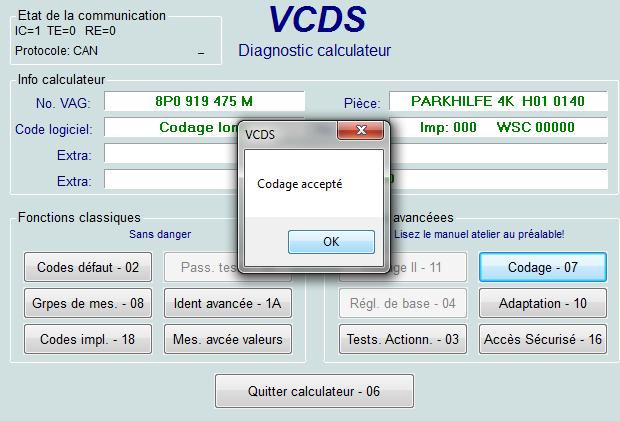Confirm the Codage accepté dialog with OK
The height and width of the screenshot is (421, 620).
(331, 242)
